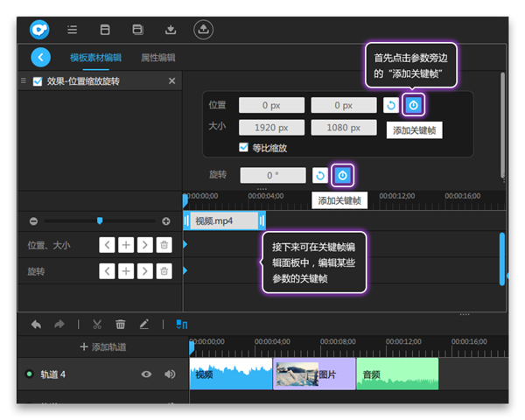Viewport: 525px width, 420px height.
Task: Go to previous 旋转 keyframe in panel
Action: pyautogui.click(x=107, y=271)
